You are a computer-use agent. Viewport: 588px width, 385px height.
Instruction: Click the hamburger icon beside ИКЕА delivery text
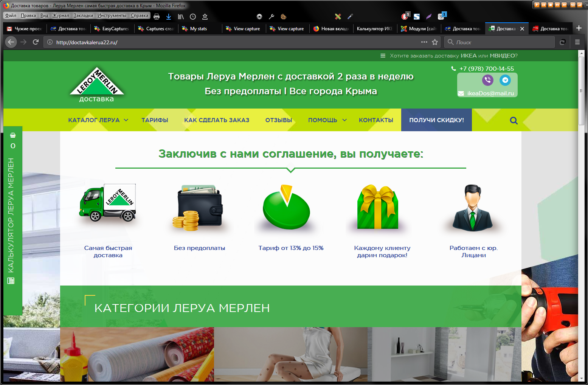tap(383, 56)
